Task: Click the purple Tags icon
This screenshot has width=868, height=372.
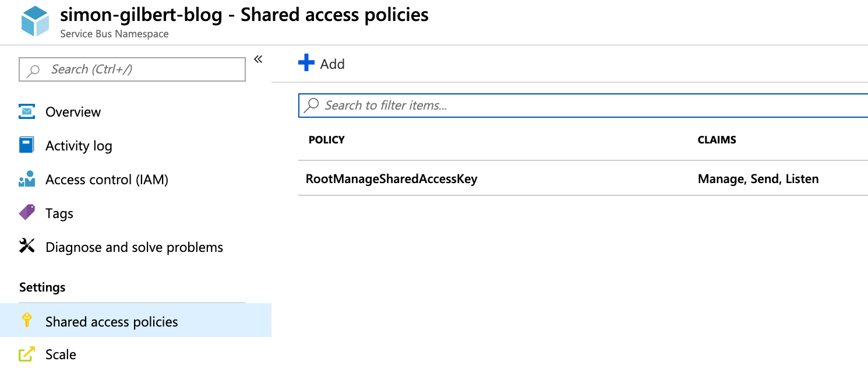Action: [27, 212]
